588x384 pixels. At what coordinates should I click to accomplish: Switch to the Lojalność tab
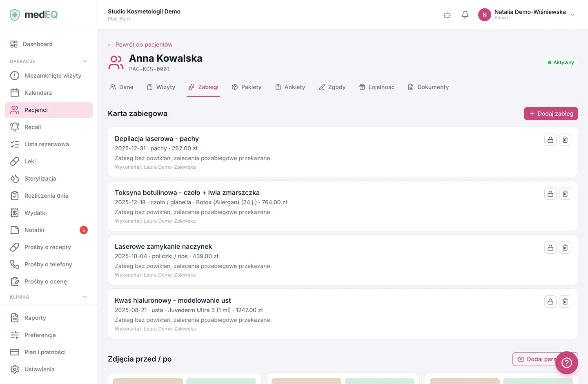[x=377, y=87]
